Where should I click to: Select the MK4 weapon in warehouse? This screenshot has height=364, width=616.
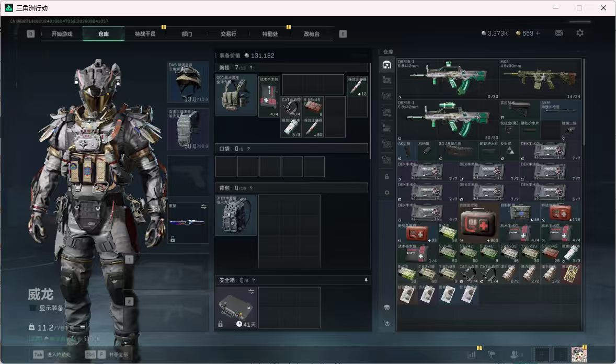pos(540,79)
